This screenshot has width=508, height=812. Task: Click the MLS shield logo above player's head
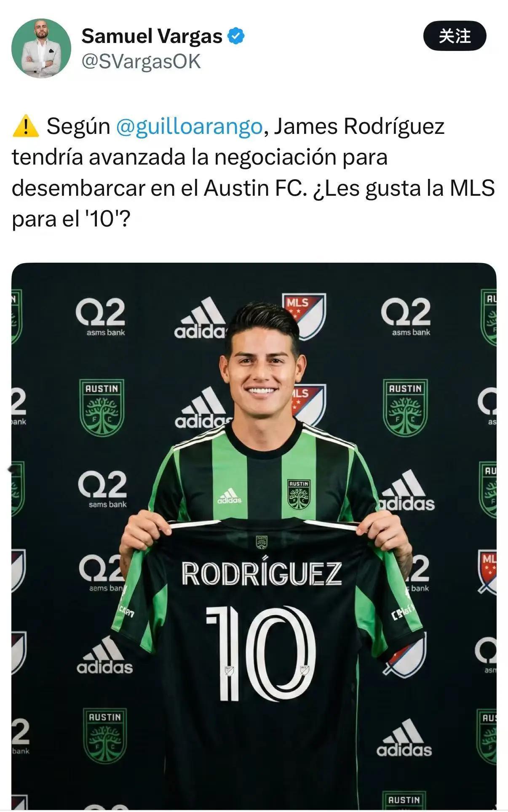(304, 315)
